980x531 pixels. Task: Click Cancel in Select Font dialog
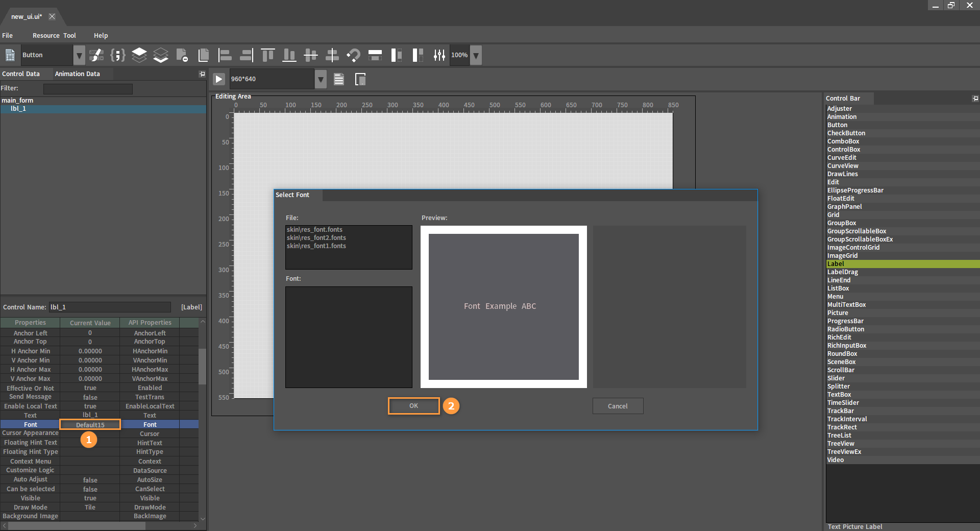coord(618,406)
